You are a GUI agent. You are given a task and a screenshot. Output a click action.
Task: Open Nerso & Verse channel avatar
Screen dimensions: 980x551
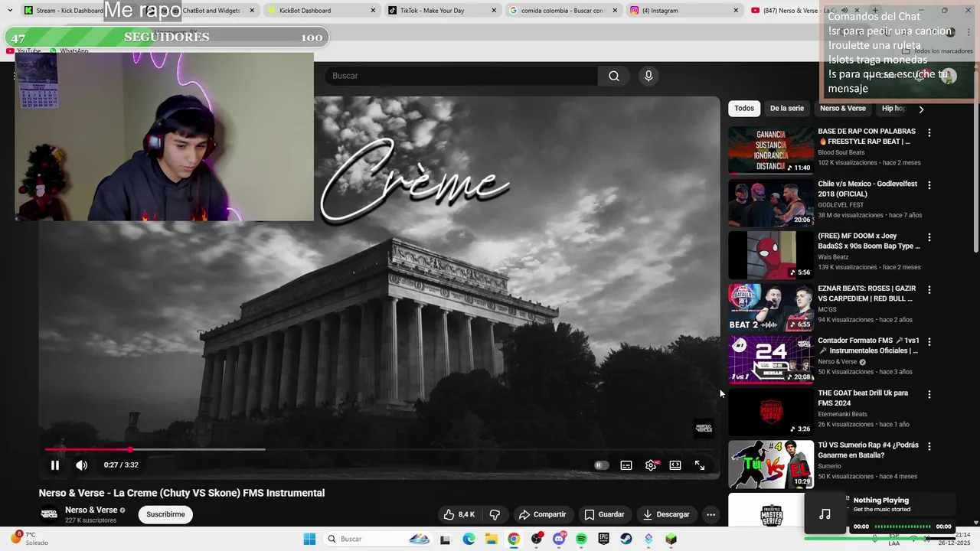coord(49,514)
